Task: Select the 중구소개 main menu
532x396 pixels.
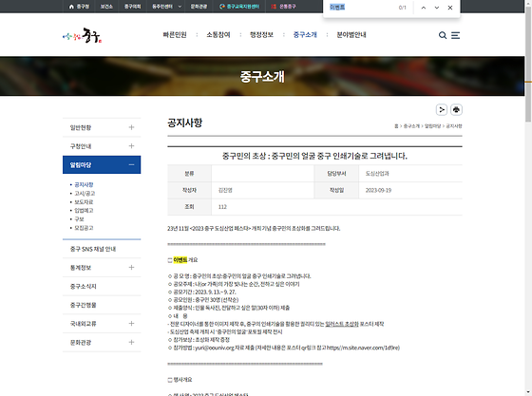Action: (x=305, y=34)
